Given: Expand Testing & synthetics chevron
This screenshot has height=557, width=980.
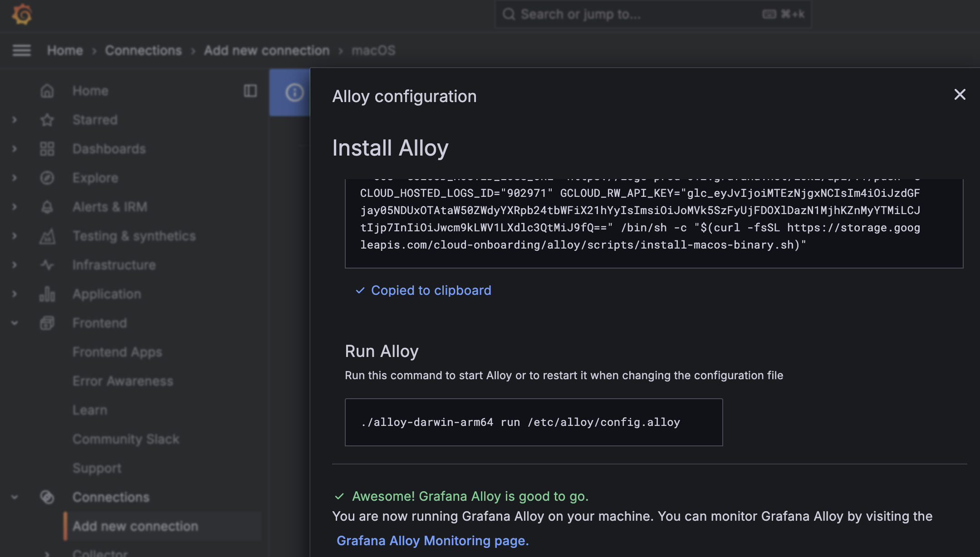Looking at the screenshot, I should tap(15, 236).
